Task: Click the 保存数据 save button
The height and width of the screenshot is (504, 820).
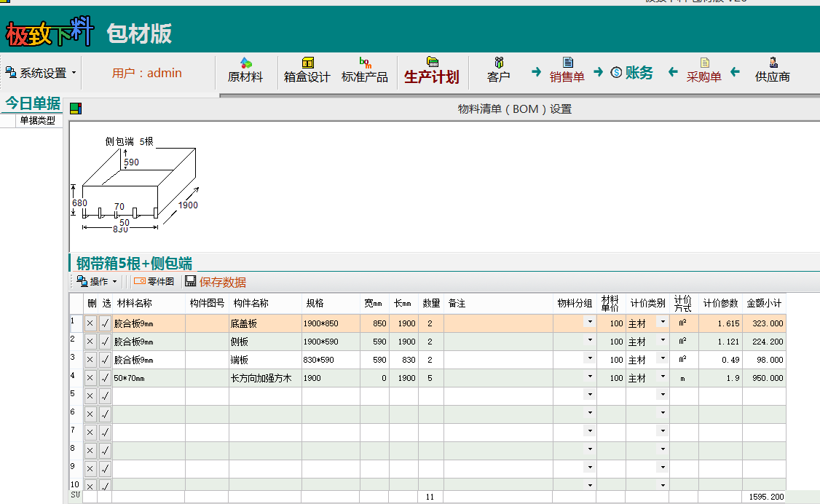Action: coord(216,282)
